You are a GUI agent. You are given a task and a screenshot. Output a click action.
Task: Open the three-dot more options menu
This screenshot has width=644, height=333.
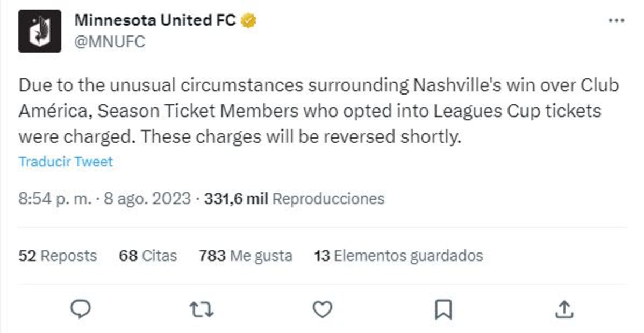coord(616,21)
